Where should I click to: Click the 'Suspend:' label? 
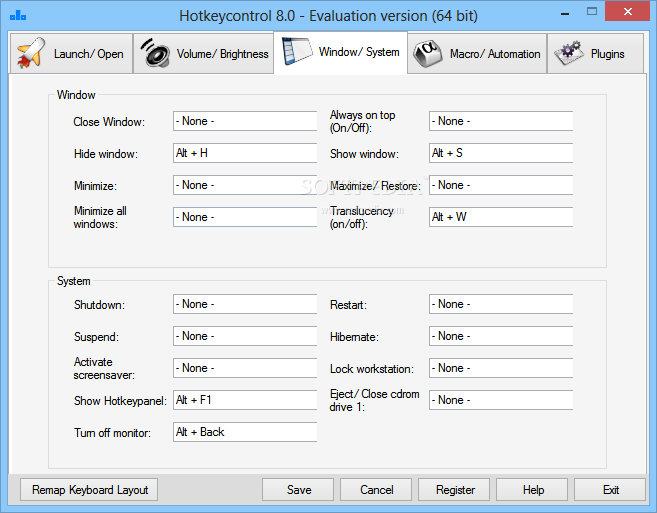click(x=96, y=337)
